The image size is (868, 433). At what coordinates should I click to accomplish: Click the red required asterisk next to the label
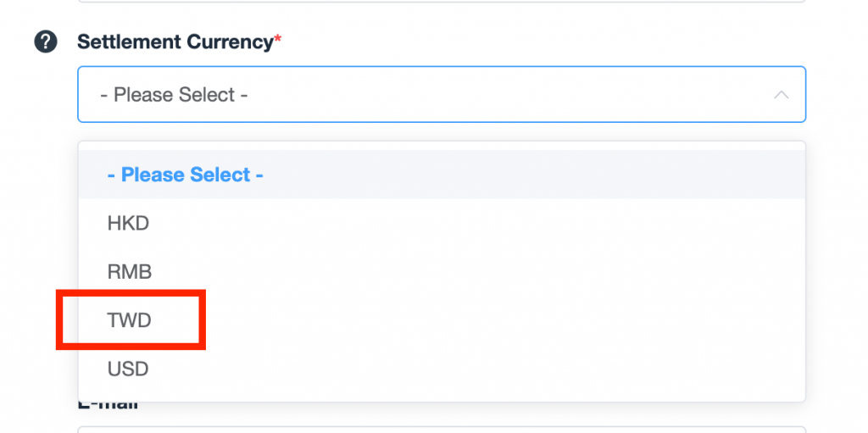[x=278, y=38]
